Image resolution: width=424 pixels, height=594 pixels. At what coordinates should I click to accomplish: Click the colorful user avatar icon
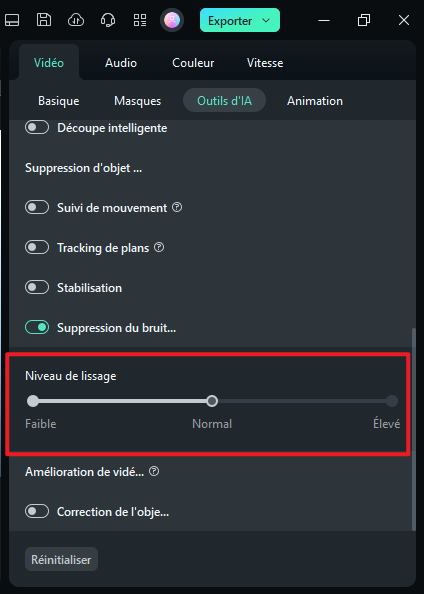(172, 20)
